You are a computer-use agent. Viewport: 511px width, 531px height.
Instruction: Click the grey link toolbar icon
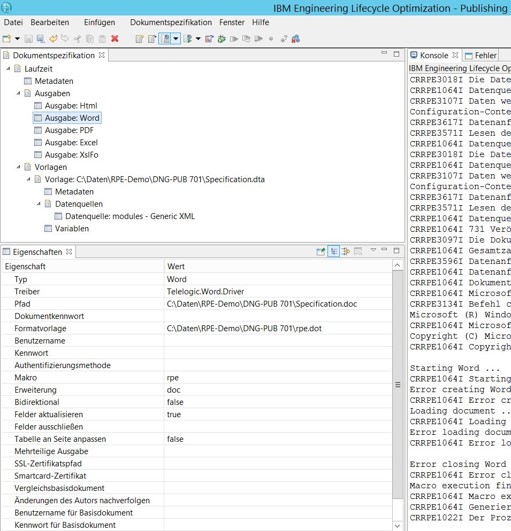tap(284, 39)
